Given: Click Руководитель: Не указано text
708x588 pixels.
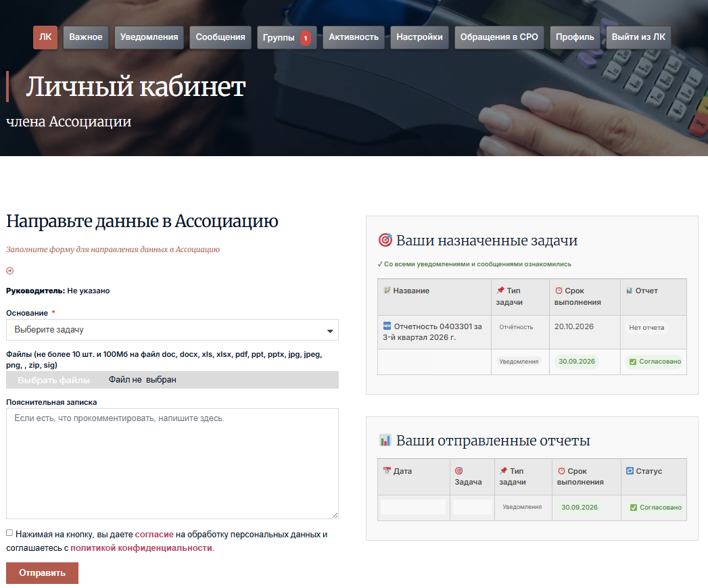Looking at the screenshot, I should 57,291.
